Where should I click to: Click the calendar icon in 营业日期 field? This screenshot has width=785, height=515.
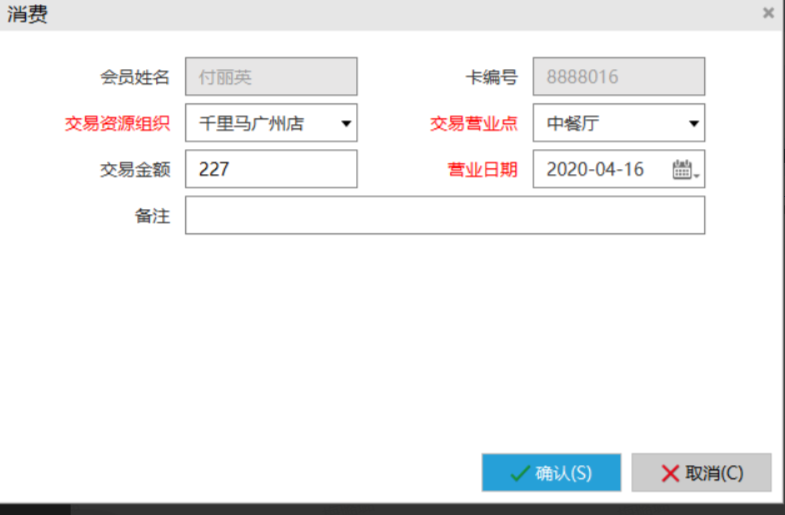click(684, 169)
